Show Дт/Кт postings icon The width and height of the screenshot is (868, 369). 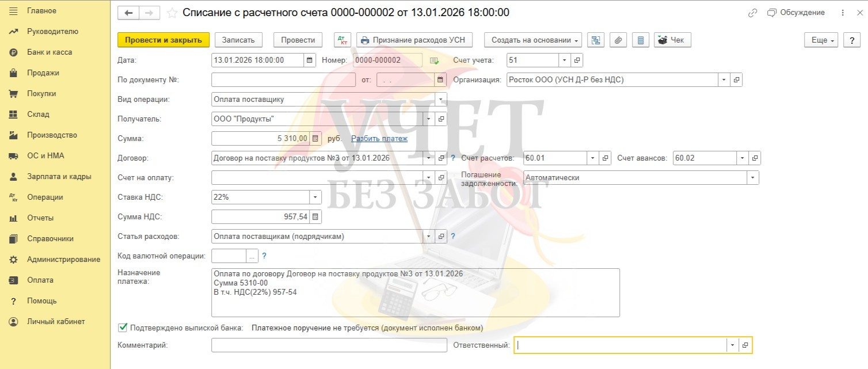point(342,40)
